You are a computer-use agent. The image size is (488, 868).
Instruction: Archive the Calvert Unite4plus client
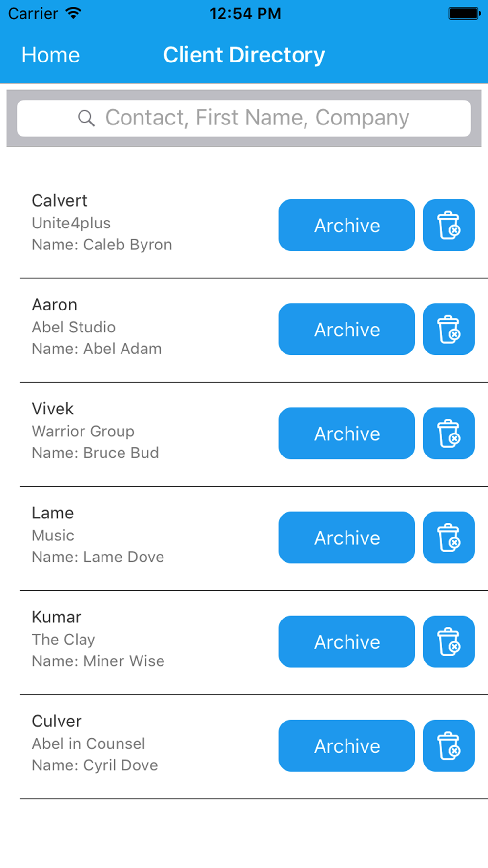point(346,225)
